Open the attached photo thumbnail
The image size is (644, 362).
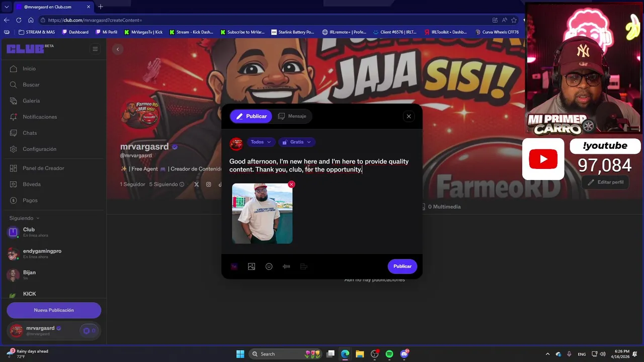(x=262, y=214)
